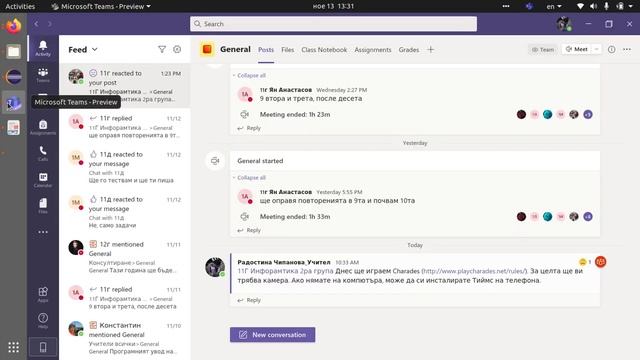The image size is (640, 360).
Task: Open the Calls phone icon
Action: (x=43, y=153)
